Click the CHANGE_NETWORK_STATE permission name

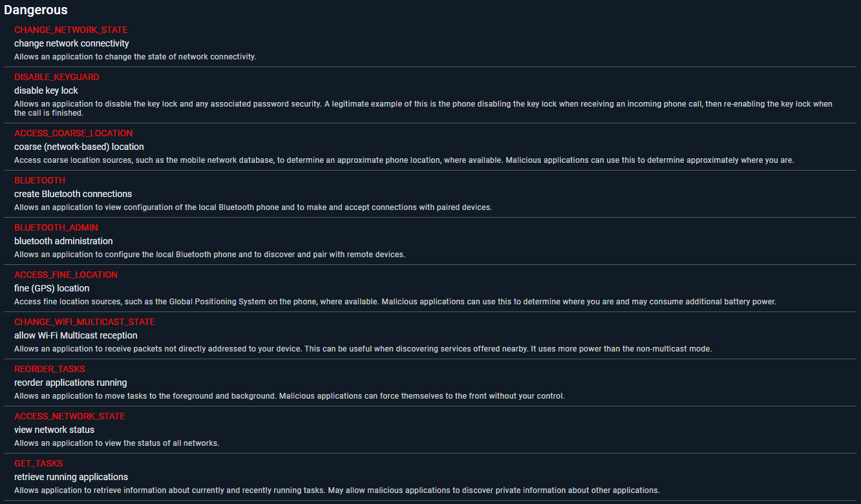click(x=71, y=30)
